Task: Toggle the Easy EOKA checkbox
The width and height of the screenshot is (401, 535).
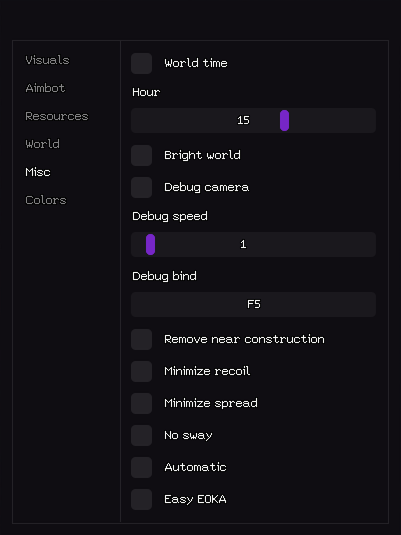Action: pyautogui.click(x=141, y=500)
